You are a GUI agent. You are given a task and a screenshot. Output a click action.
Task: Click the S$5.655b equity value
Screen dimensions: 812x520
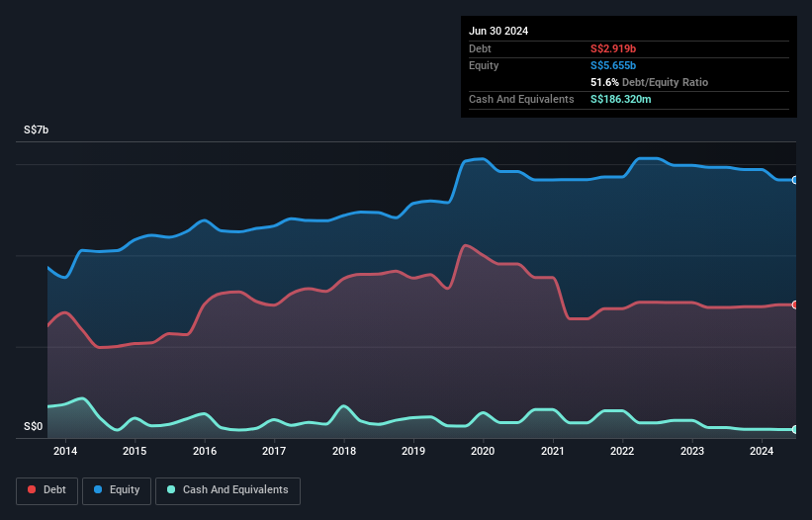(613, 65)
